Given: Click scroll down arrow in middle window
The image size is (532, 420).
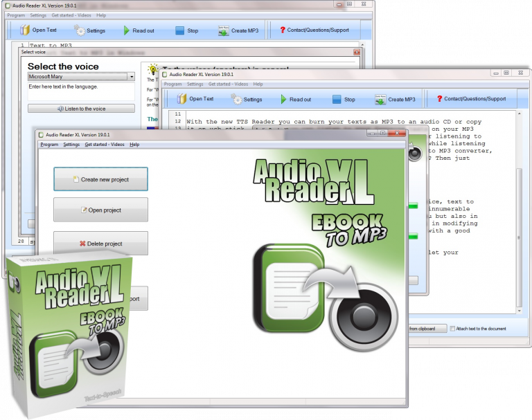Looking at the screenshot, I should [519, 311].
